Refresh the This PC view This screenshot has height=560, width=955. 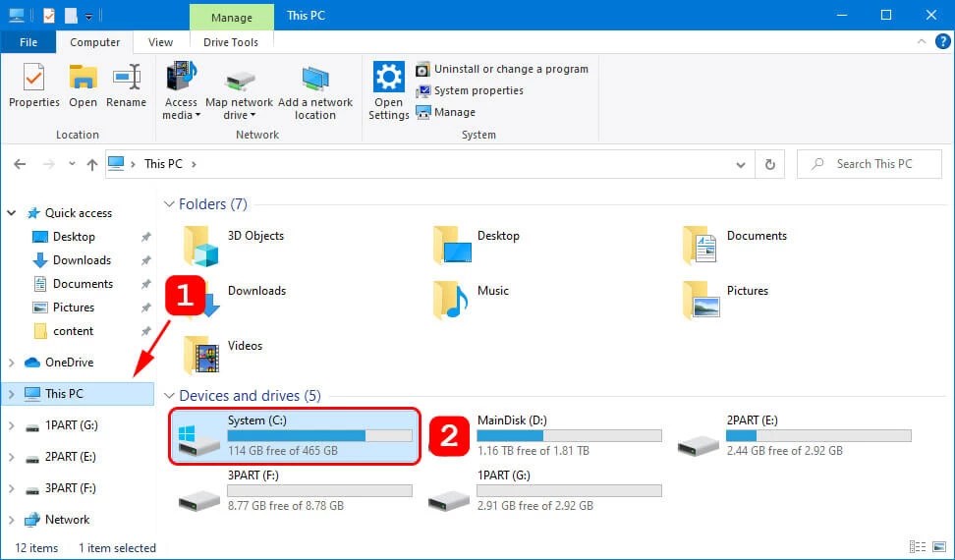tap(770, 164)
